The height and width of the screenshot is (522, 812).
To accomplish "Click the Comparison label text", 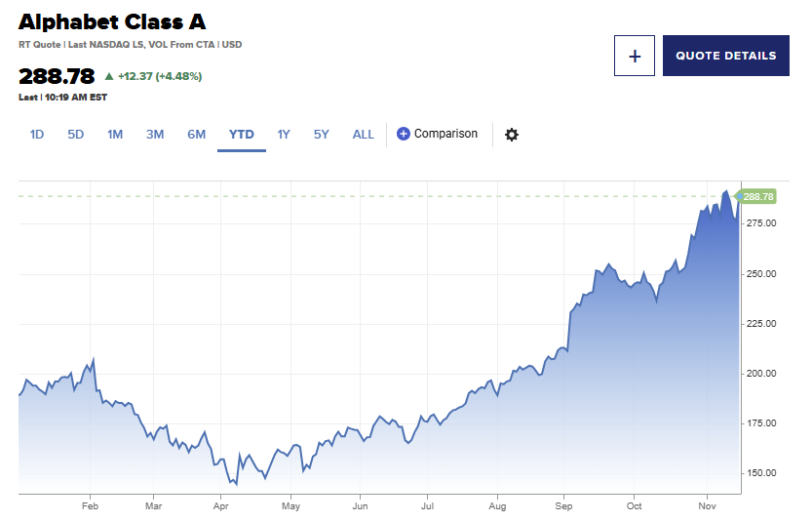I will [x=445, y=134].
